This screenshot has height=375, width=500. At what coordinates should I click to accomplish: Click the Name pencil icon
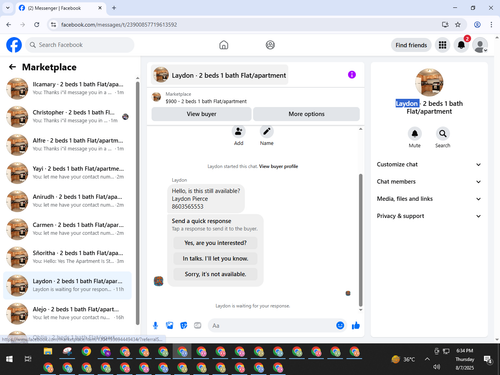coord(267,132)
